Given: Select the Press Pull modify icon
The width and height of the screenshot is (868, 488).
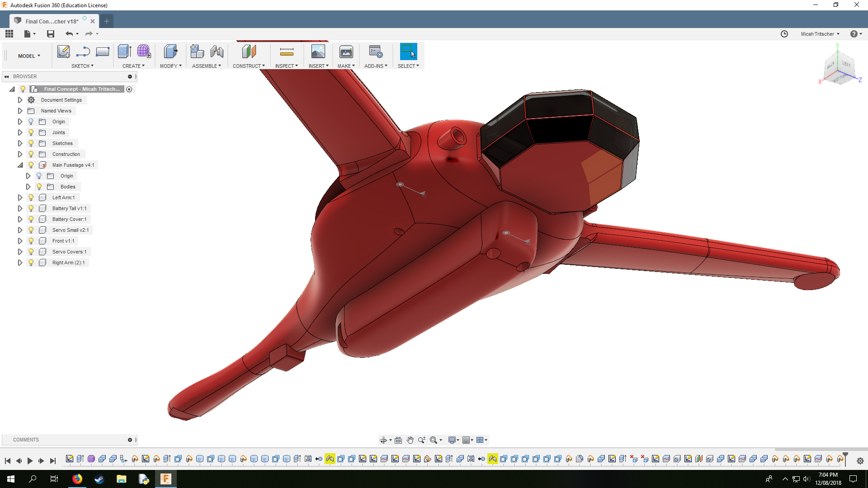Looking at the screenshot, I should (x=170, y=52).
